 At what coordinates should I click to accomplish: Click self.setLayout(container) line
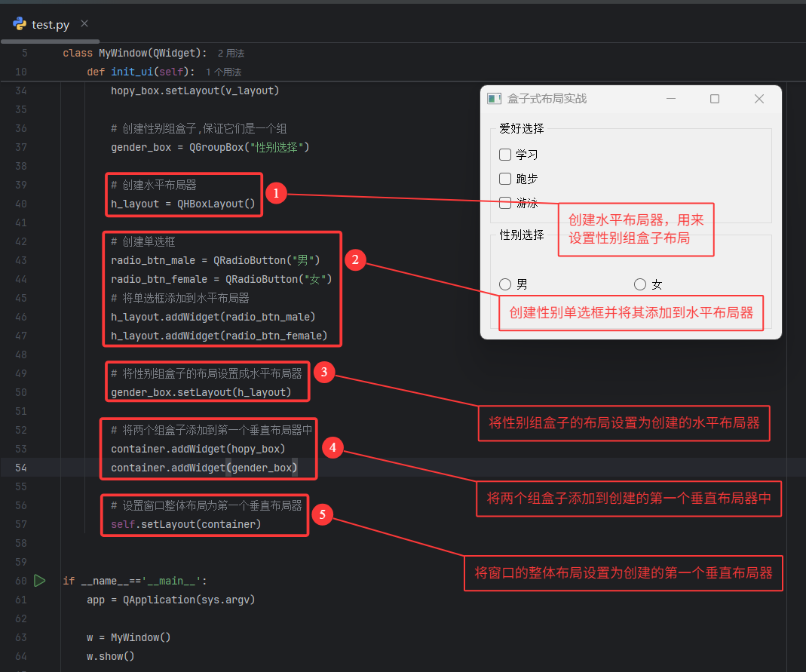(186, 524)
